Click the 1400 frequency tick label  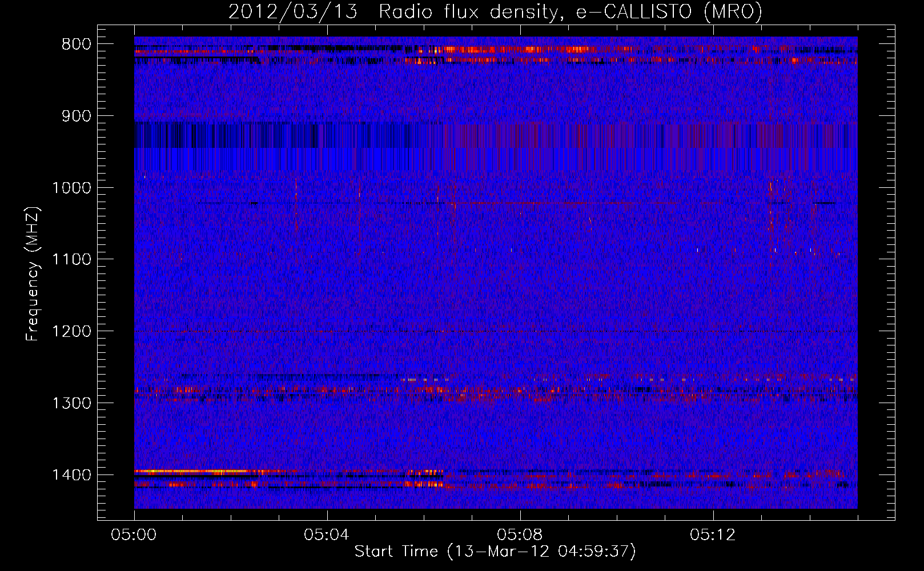coord(71,475)
